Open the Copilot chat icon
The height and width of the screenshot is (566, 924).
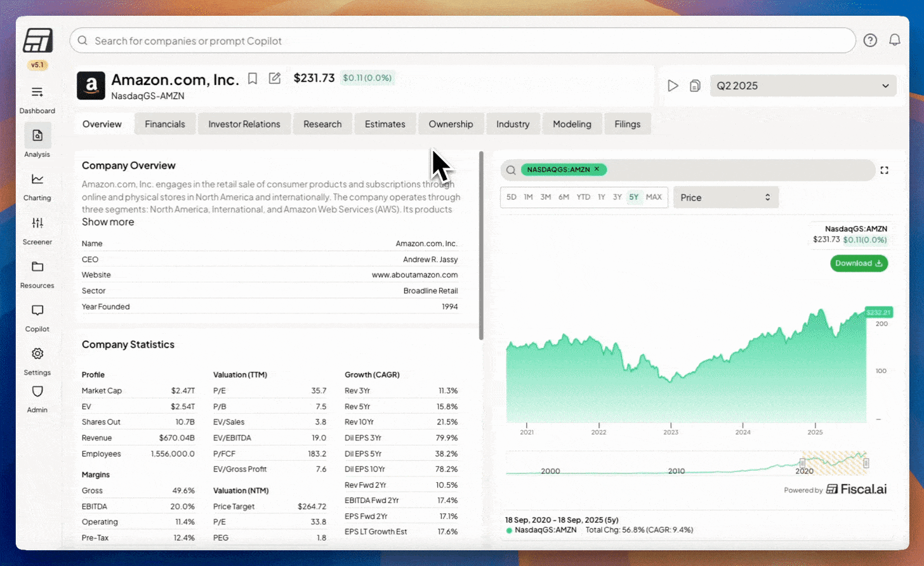pyautogui.click(x=37, y=310)
